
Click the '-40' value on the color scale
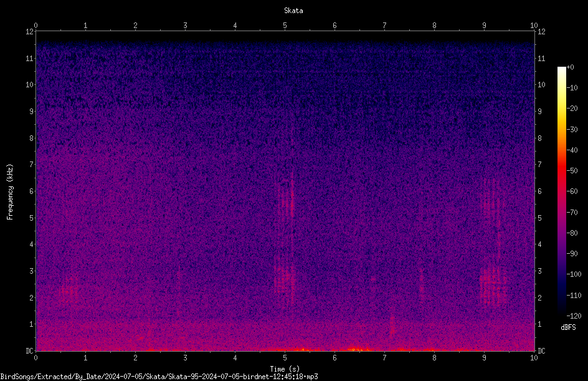(x=572, y=150)
